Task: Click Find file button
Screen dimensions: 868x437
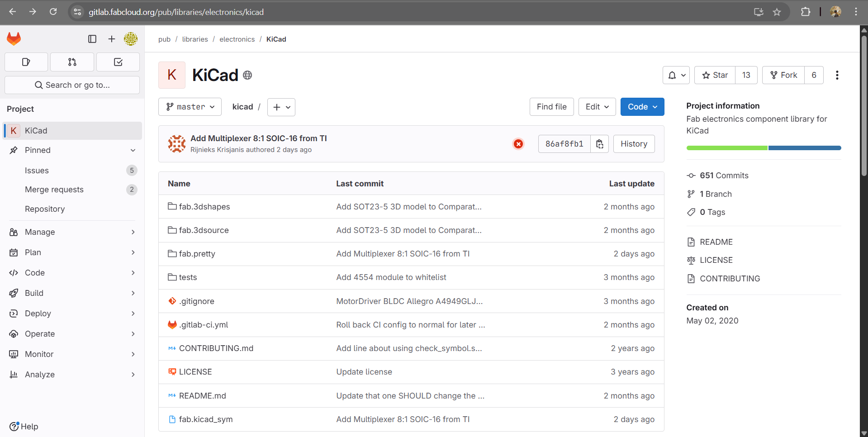Action: (552, 107)
